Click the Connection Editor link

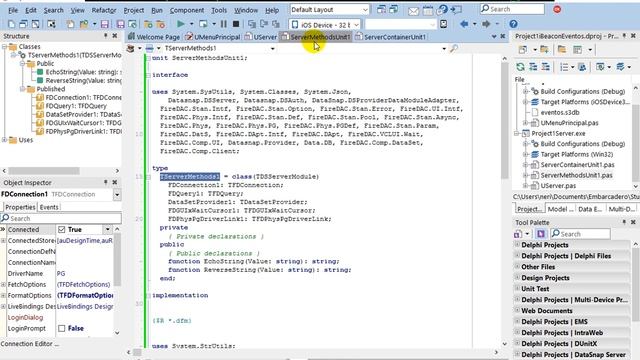coord(29,344)
